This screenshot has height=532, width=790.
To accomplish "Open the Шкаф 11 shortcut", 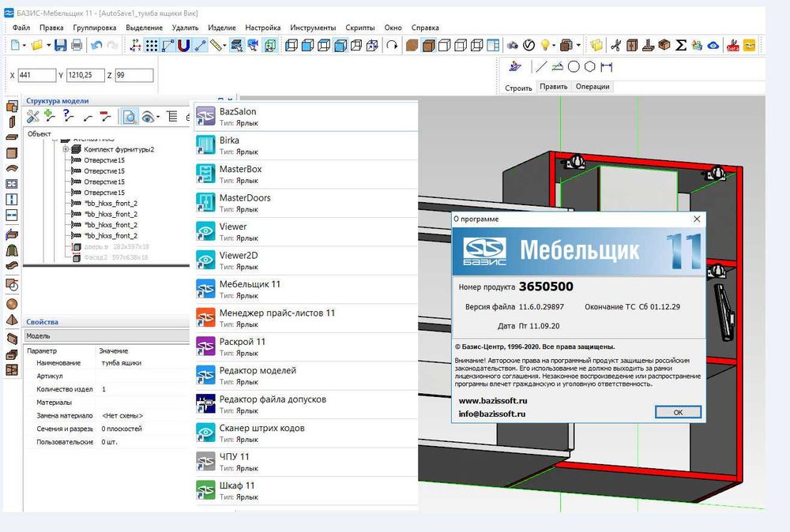I will pos(307,490).
